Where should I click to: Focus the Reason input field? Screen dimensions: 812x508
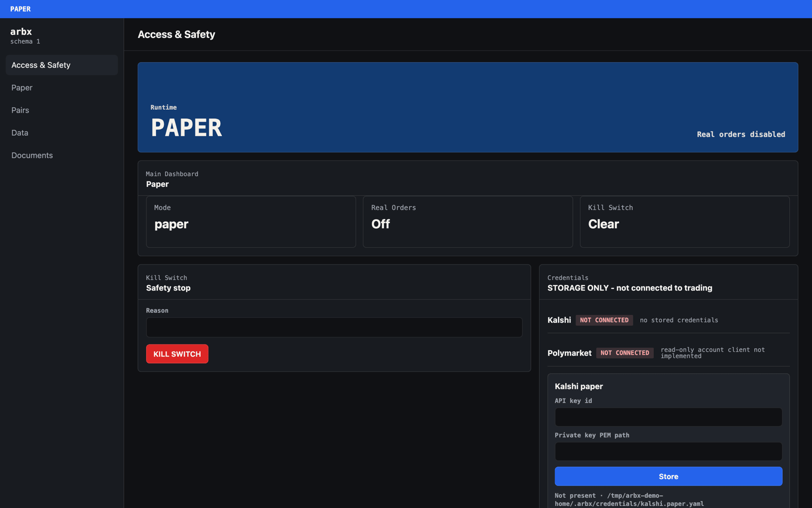(334, 327)
